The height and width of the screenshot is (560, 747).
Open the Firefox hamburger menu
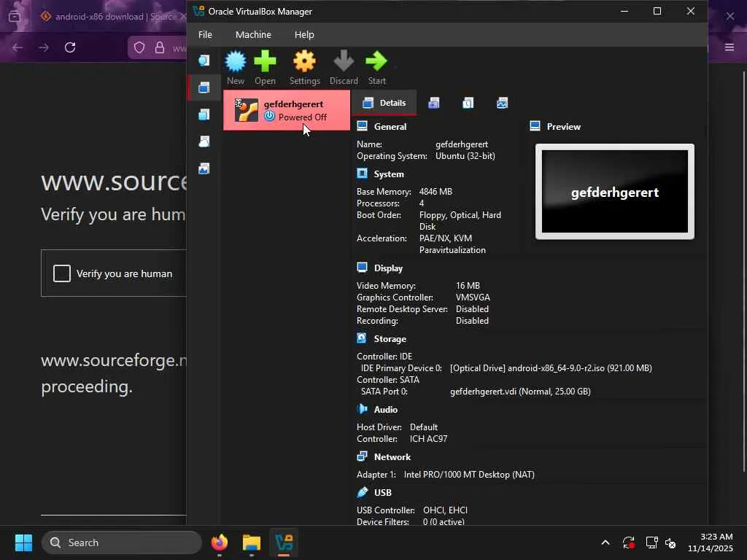[729, 47]
